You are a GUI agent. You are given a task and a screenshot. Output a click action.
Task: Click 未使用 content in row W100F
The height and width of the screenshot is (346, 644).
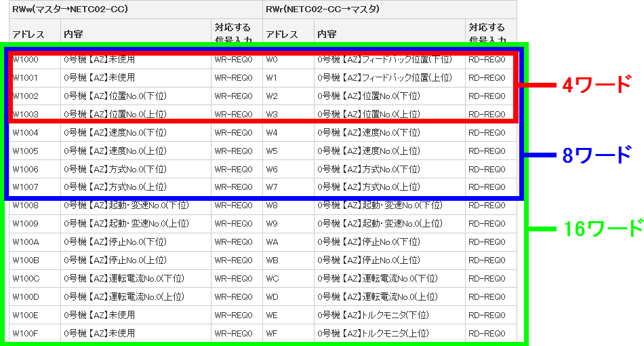pos(136,333)
